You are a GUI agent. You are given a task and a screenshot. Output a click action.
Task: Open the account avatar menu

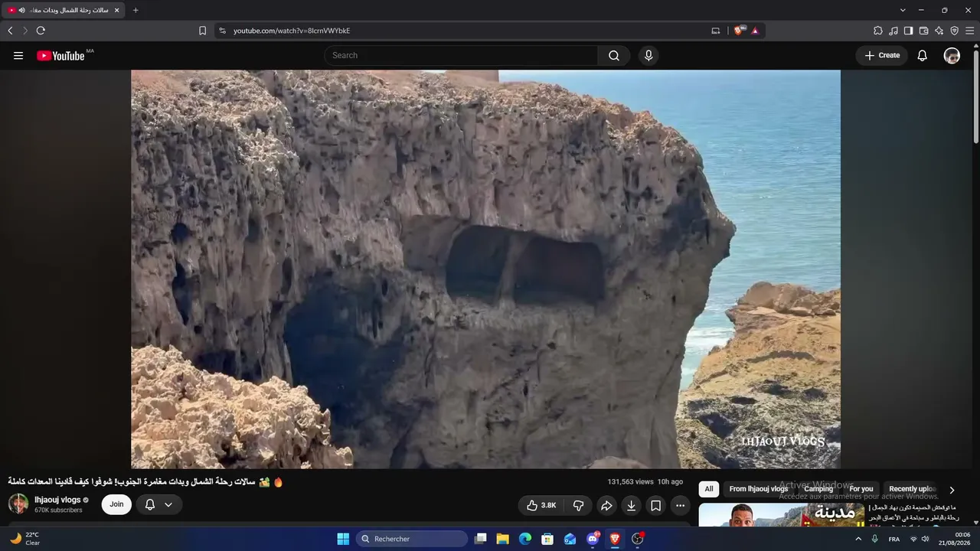[952, 55]
